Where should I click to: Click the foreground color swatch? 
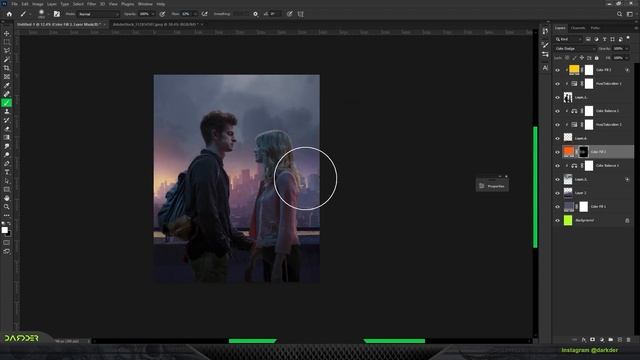(x=4, y=230)
